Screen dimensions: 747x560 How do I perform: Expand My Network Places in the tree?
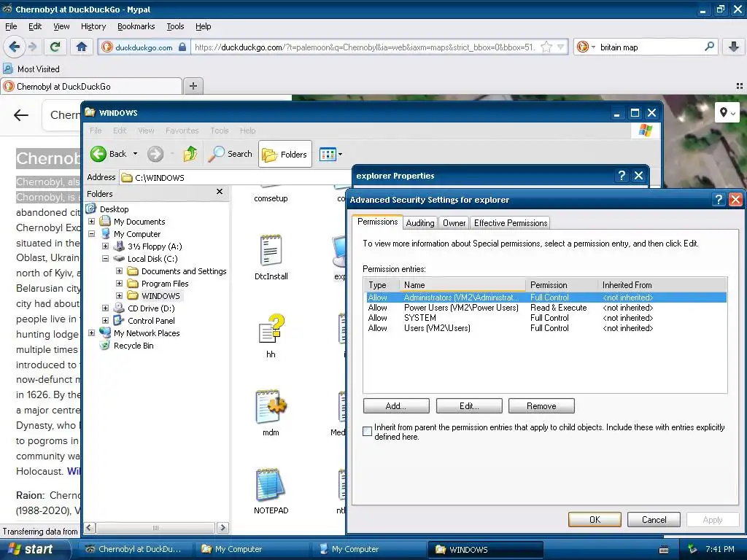point(91,332)
